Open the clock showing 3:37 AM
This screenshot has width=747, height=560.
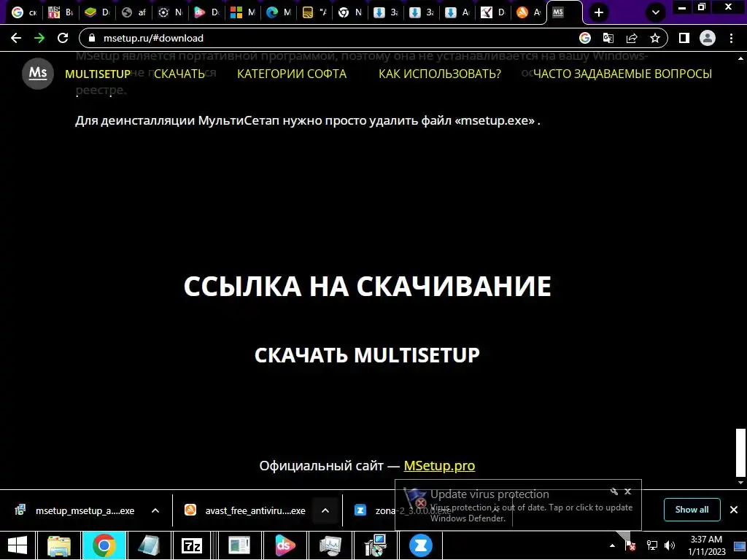click(706, 545)
